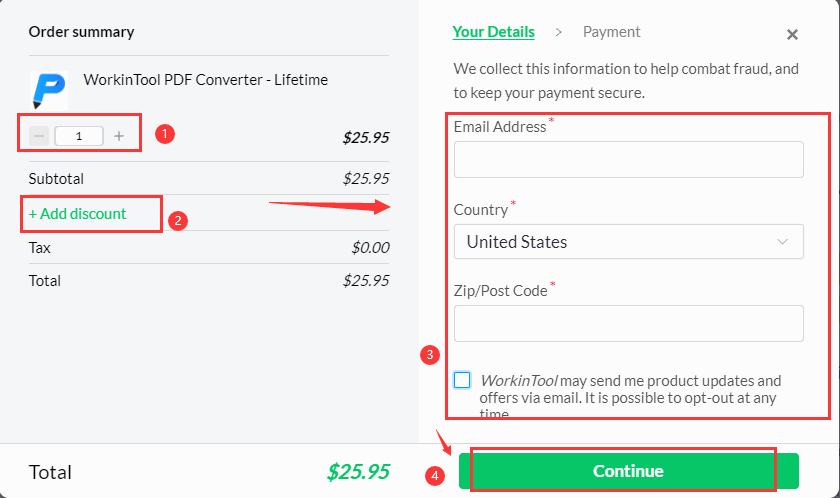Switch to the Your Details tab
The image size is (840, 498).
click(493, 32)
